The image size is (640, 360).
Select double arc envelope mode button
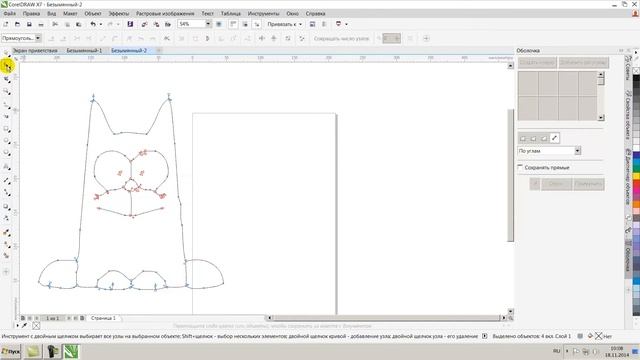coord(544,138)
